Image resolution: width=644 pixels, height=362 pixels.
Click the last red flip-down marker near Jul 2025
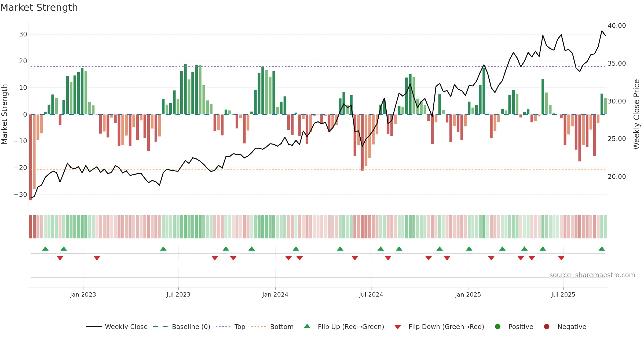(561, 258)
